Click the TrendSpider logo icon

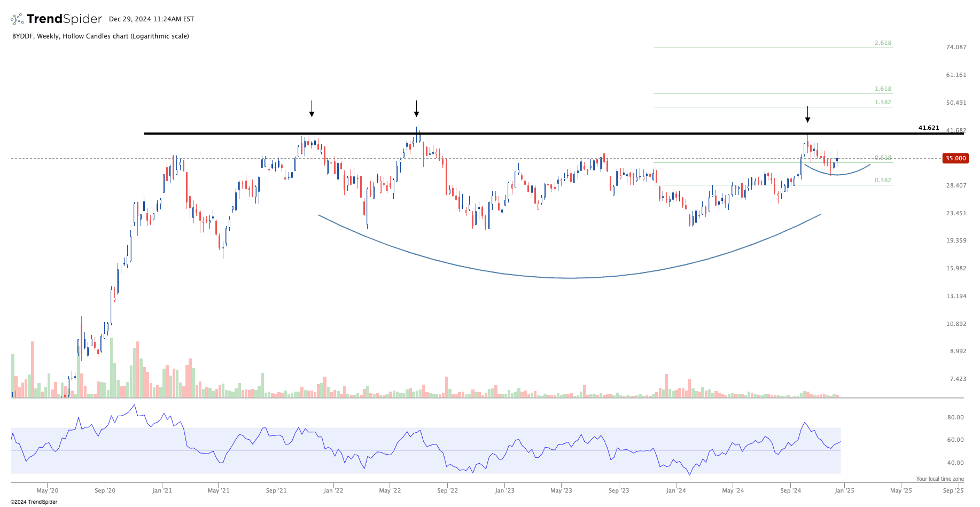click(x=17, y=19)
